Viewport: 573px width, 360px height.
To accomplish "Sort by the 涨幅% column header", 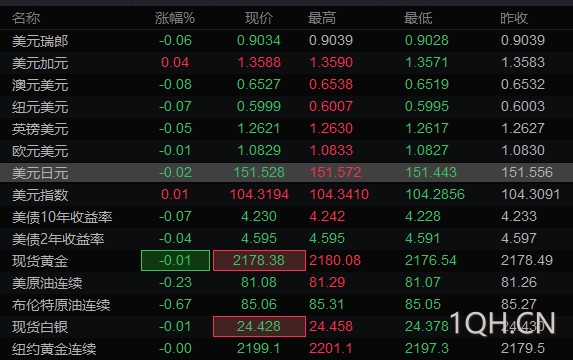I will [x=175, y=18].
